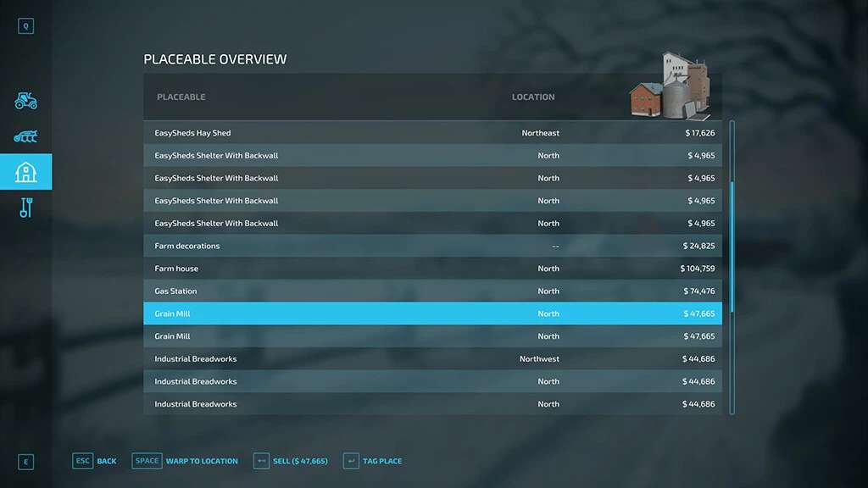Sort by the Placeable column header
Image resolution: width=868 pixels, height=488 pixels.
point(181,97)
